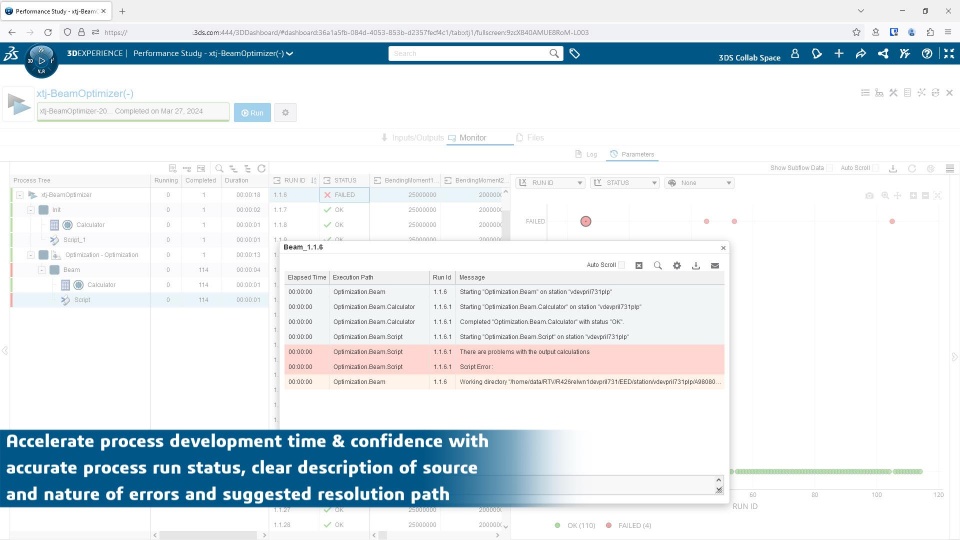Click the settings gear next to Run
This screenshot has width=960, height=540.
click(x=285, y=113)
